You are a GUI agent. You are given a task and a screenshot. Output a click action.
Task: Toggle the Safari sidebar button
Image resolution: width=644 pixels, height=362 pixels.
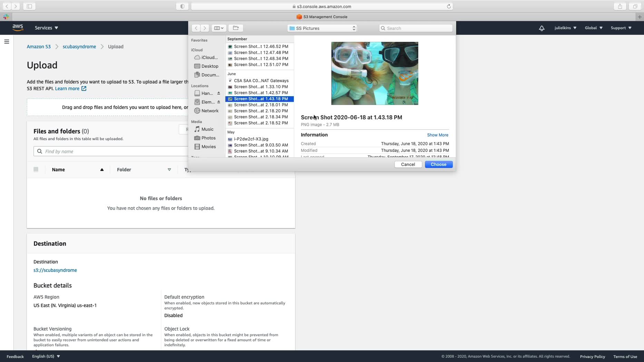pos(29,6)
